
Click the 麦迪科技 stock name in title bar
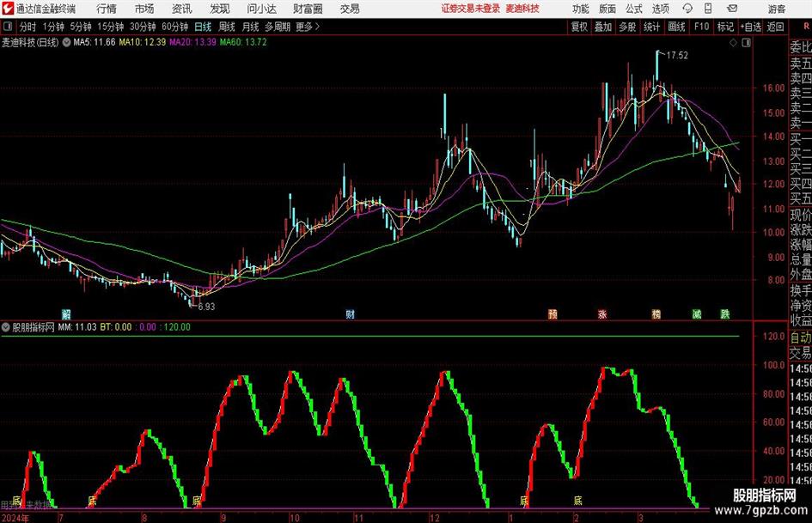click(x=522, y=9)
